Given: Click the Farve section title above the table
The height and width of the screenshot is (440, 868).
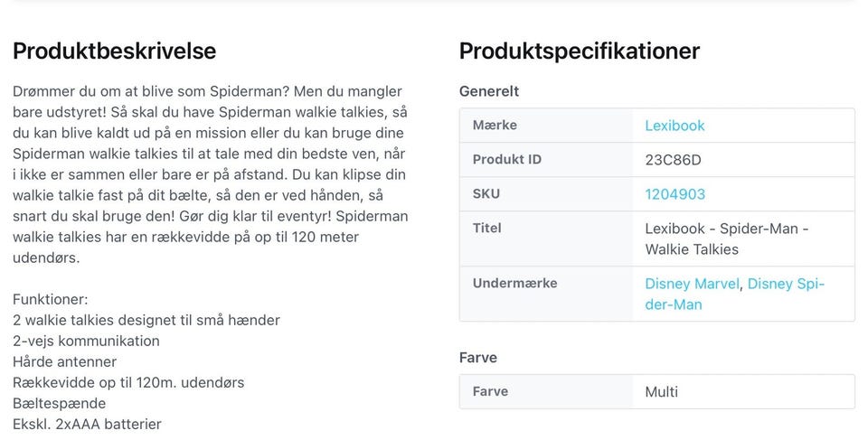Looking at the screenshot, I should (478, 358).
